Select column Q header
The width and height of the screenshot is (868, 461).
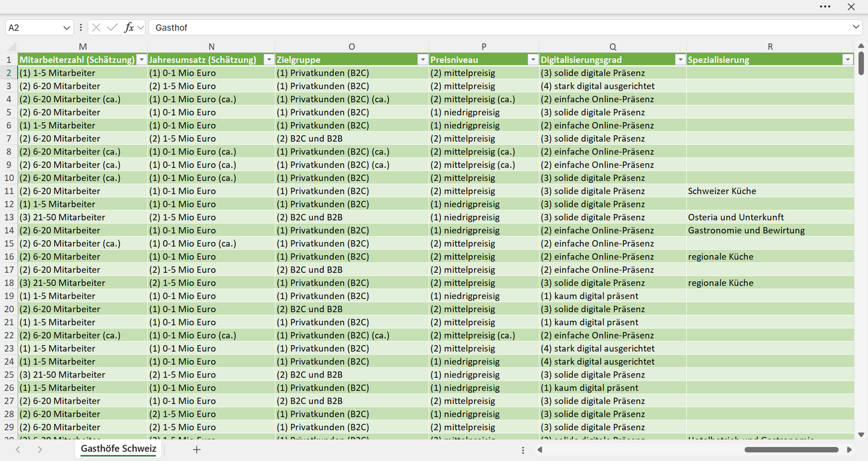click(x=613, y=46)
